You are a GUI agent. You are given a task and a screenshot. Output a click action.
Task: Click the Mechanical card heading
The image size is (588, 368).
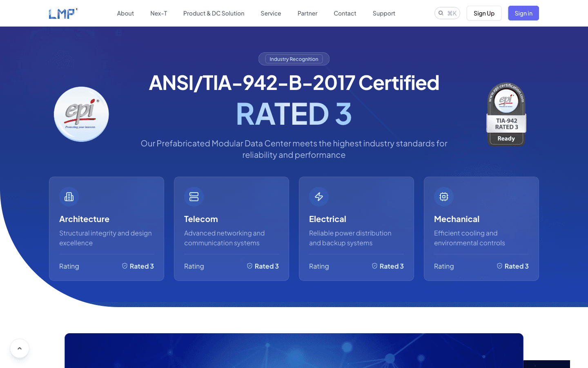[x=457, y=219]
